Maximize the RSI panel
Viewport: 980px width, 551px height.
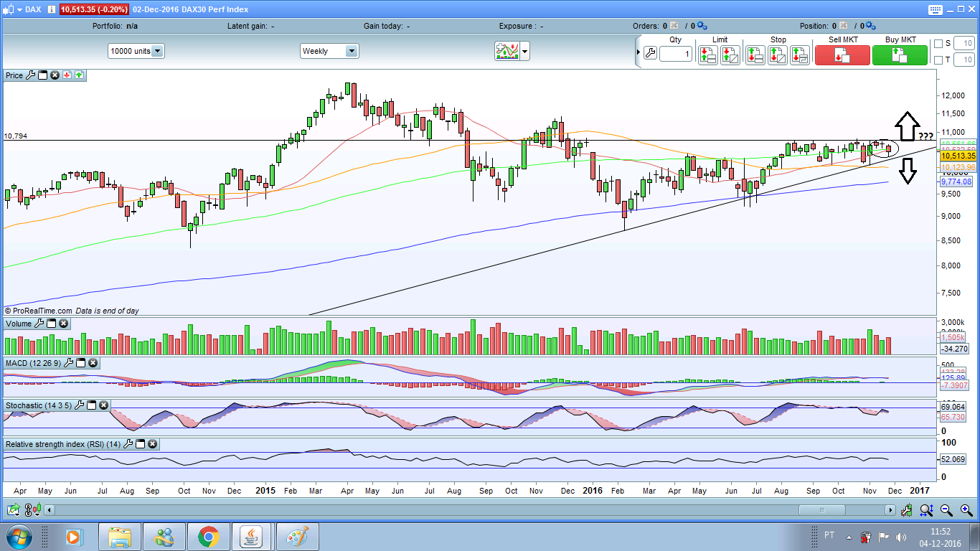click(x=140, y=444)
